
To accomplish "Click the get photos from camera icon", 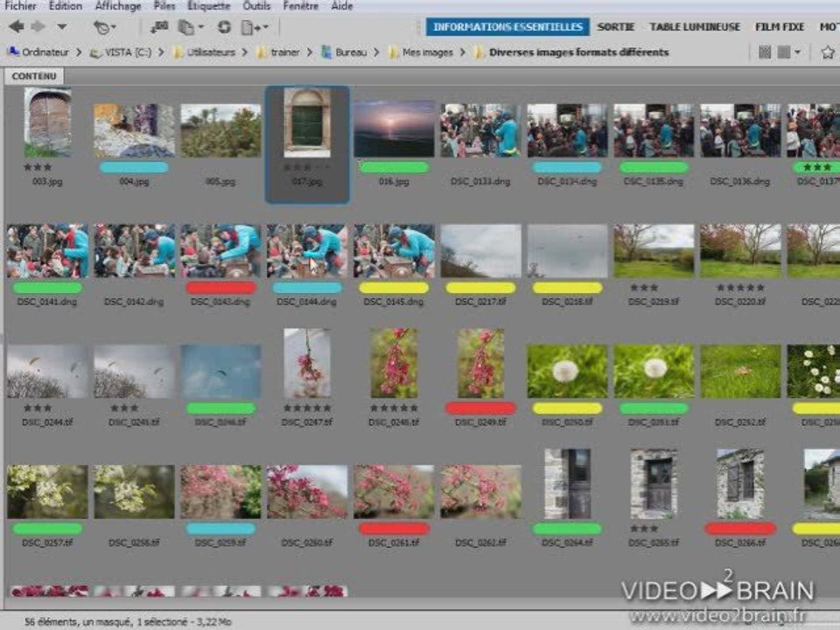I will (x=159, y=27).
